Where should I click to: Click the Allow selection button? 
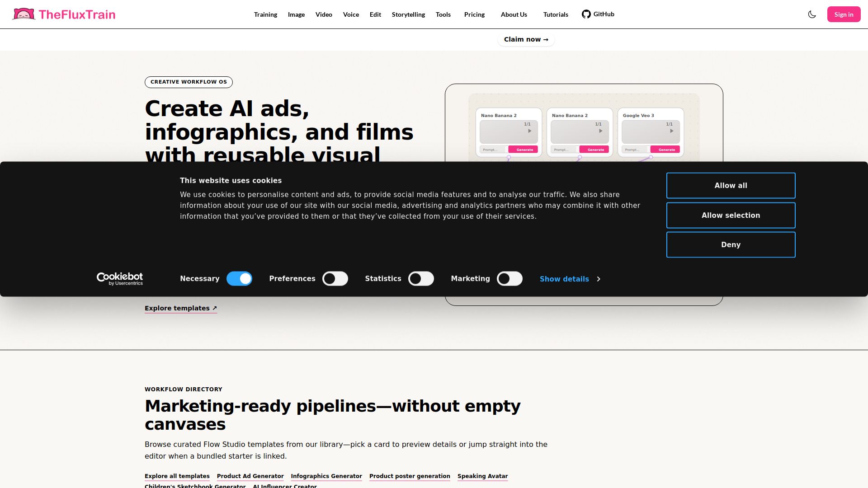point(731,216)
